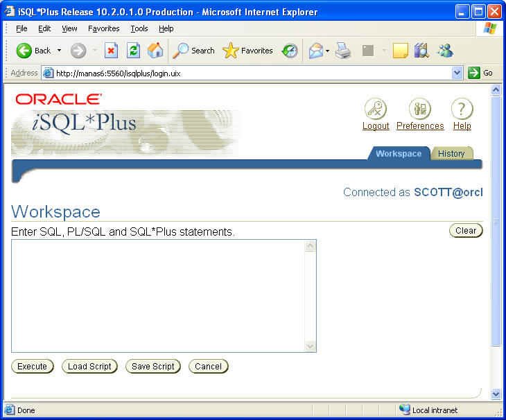Image resolution: width=506 pixels, height=420 pixels.
Task: Open the Favorites star button
Action: pyautogui.click(x=247, y=51)
